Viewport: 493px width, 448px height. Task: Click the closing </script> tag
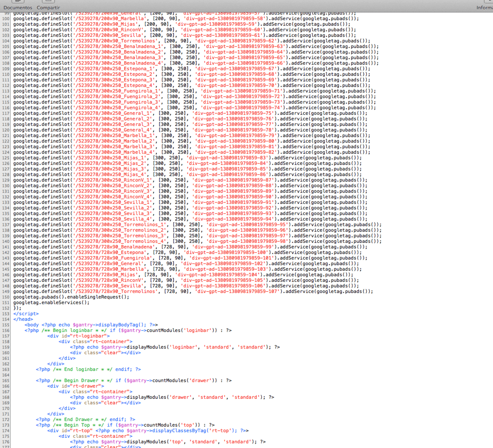pyautogui.click(x=26, y=314)
